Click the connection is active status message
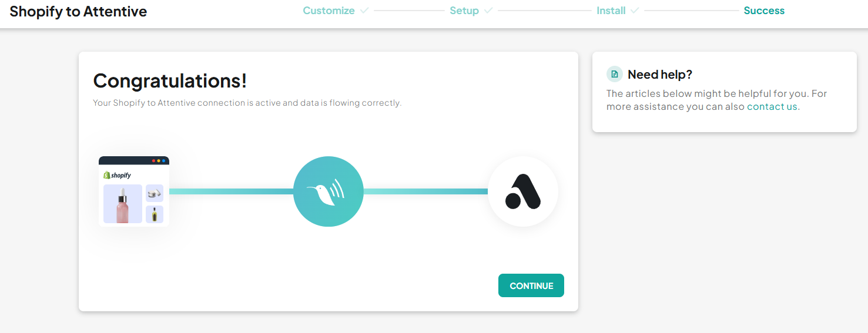Screen dimensions: 868x333 coord(247,103)
